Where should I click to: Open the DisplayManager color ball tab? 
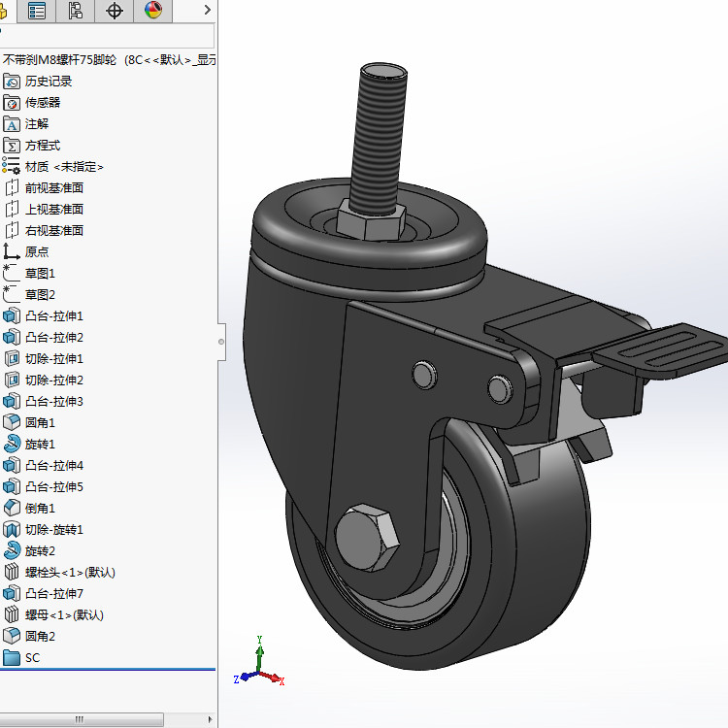152,11
